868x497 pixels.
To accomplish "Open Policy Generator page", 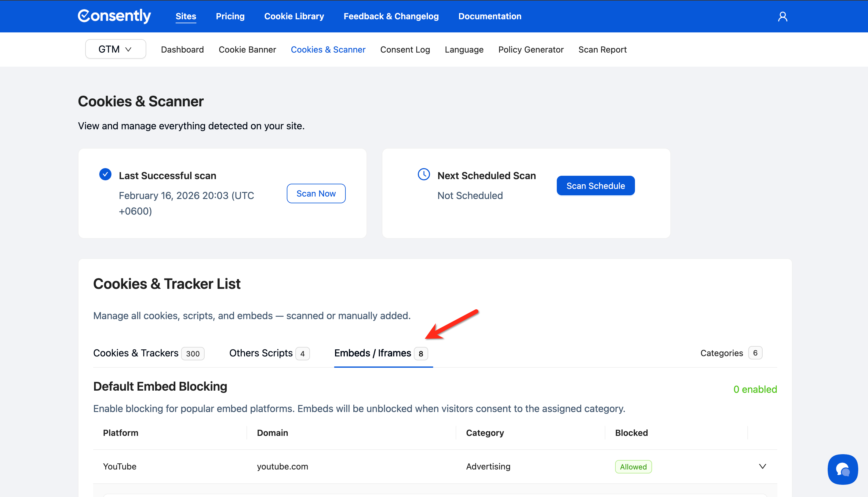I will click(531, 50).
